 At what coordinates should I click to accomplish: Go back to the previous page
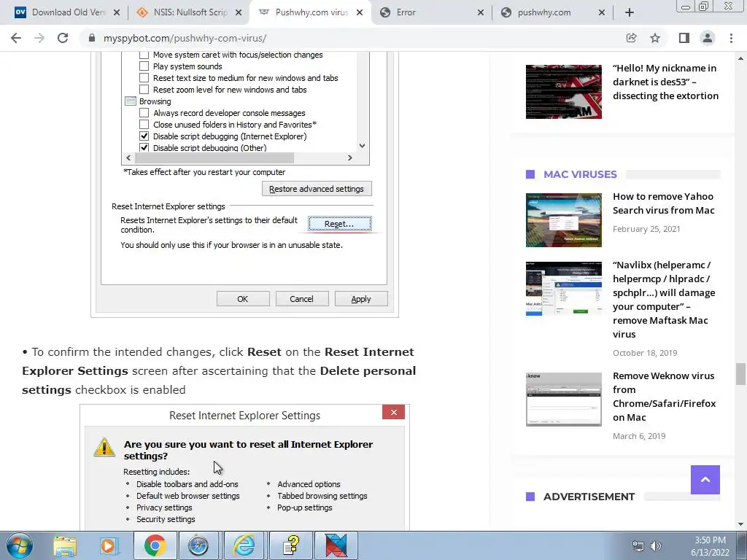(x=16, y=38)
